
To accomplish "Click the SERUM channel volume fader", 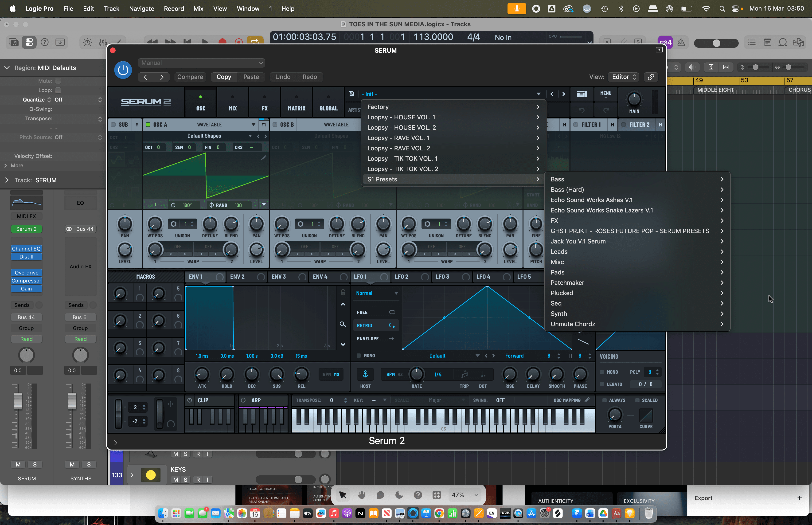I will coord(18,401).
